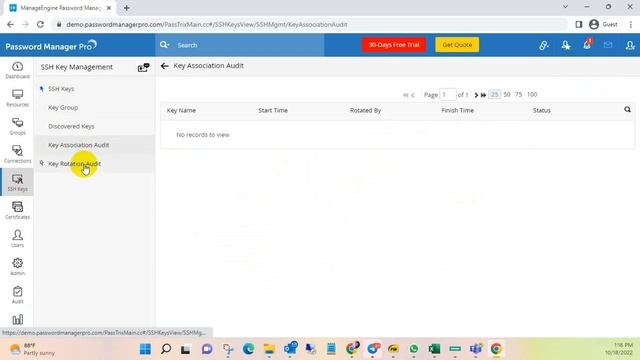The image size is (640, 360).
Task: Click the Get Quote button
Action: (457, 45)
